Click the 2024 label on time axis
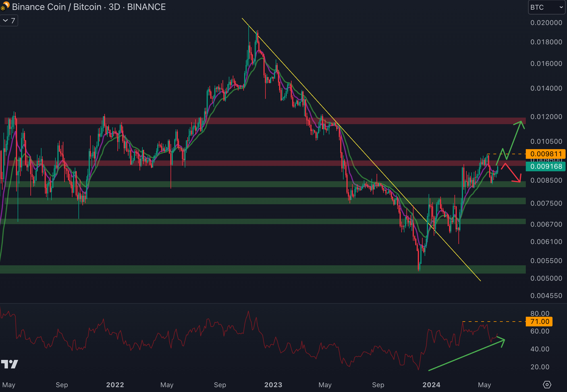The height and width of the screenshot is (392, 567). [431, 385]
